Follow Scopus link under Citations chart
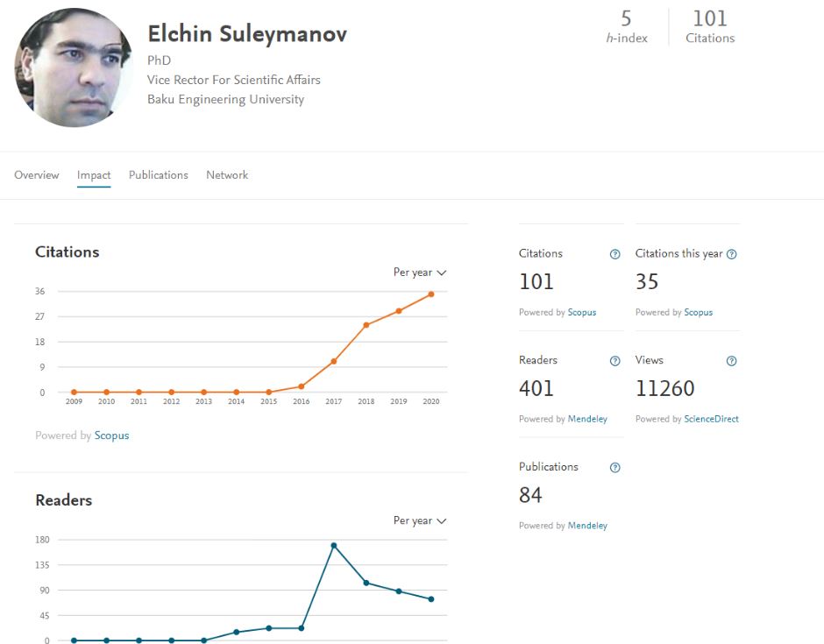Image resolution: width=824 pixels, height=644 pixels. 111,435
